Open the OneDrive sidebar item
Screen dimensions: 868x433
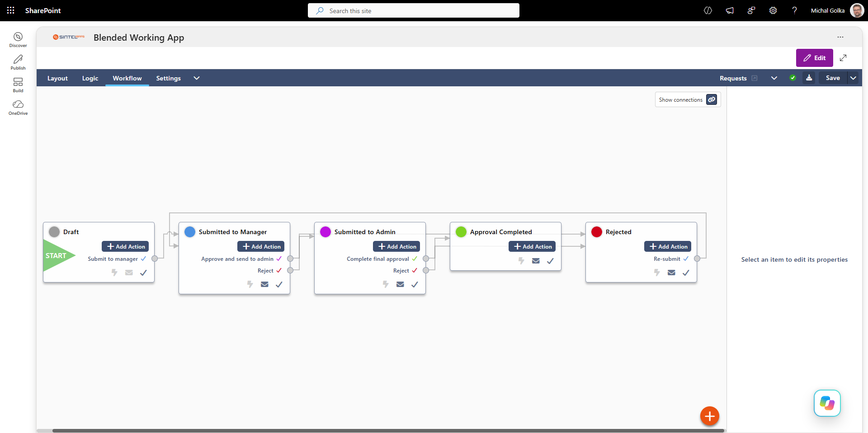point(18,107)
